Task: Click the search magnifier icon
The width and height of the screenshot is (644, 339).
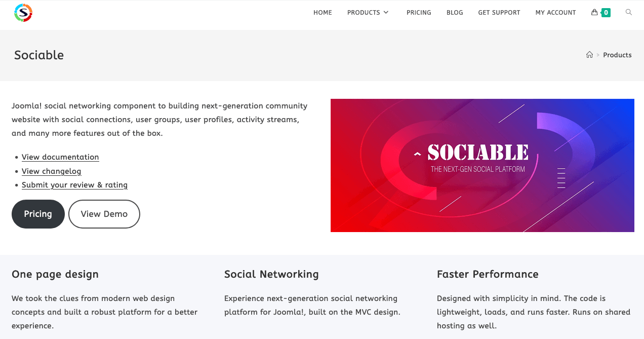Action: (629, 12)
